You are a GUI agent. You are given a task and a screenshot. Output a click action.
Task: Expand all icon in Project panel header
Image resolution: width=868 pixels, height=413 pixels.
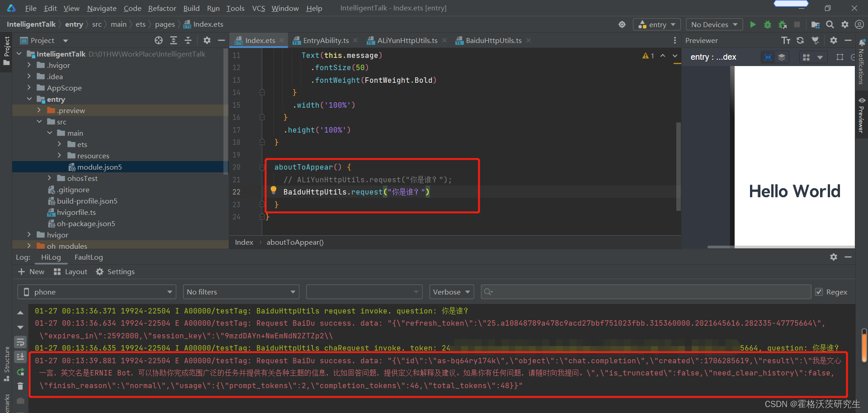[174, 40]
